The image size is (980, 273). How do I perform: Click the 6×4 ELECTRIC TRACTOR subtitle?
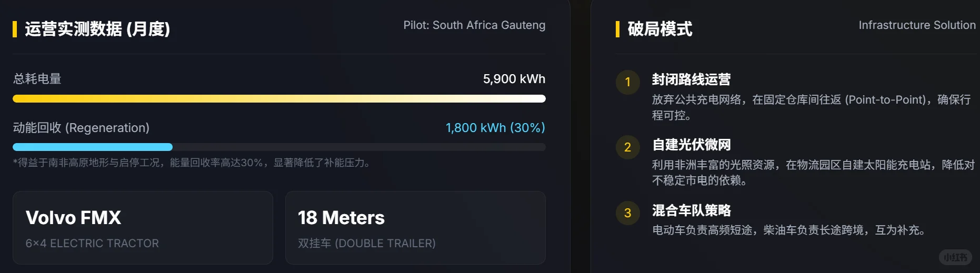point(92,244)
